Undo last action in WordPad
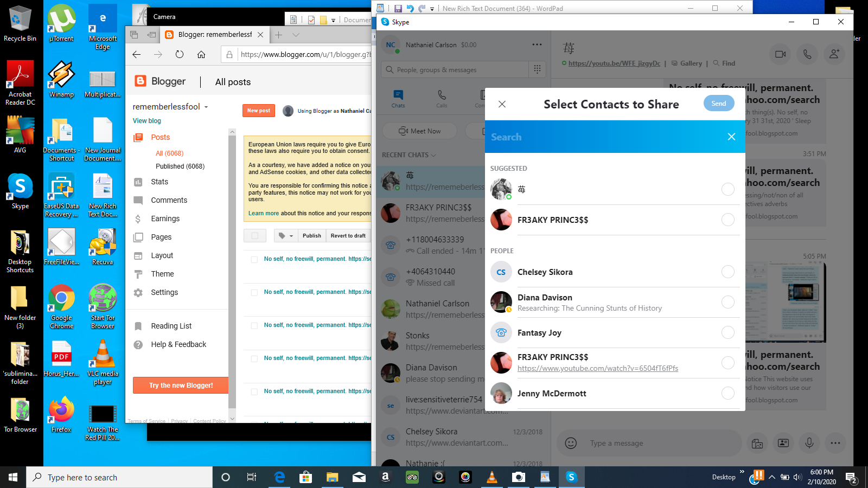The image size is (868, 488). [x=410, y=8]
